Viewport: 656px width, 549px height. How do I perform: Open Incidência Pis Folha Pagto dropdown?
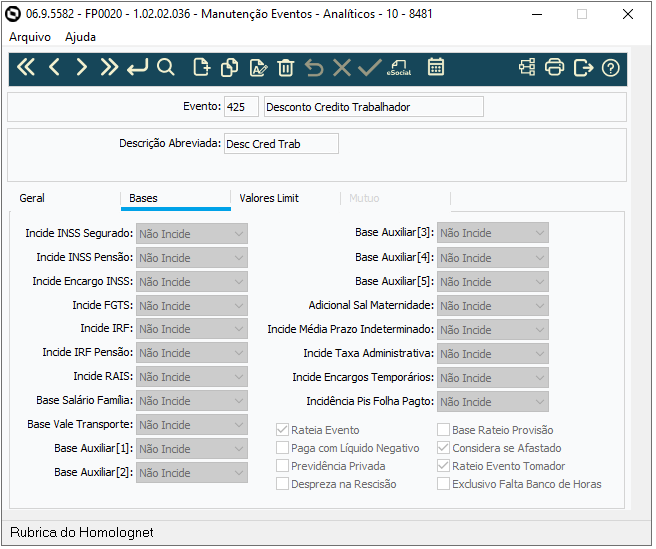click(493, 402)
